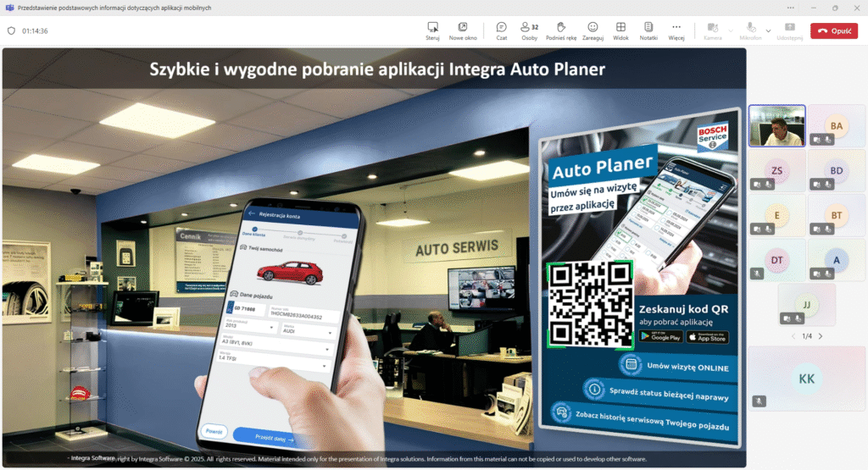Toggle the Kamera button
Screen dimensions: 868x470
tap(712, 31)
